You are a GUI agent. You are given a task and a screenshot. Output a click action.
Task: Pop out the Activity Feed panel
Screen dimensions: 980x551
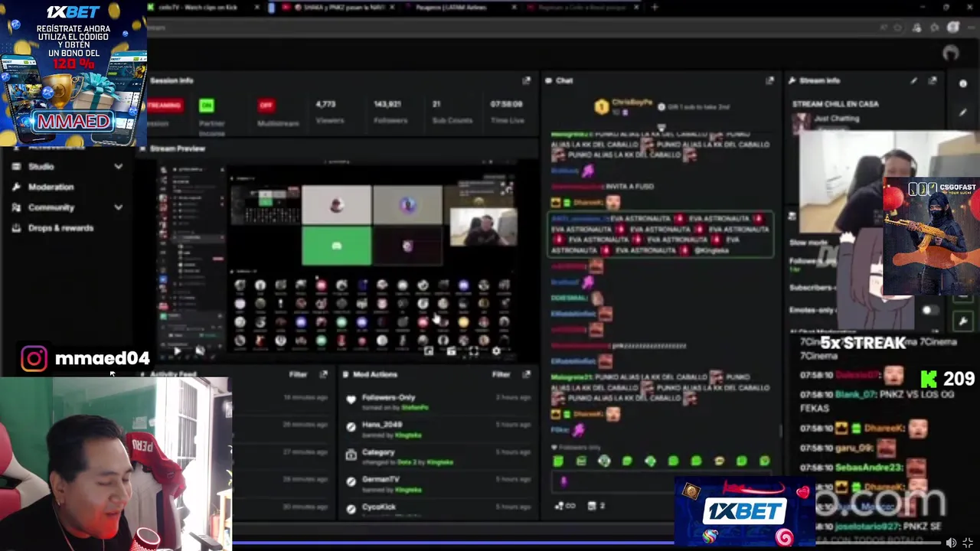pos(323,374)
